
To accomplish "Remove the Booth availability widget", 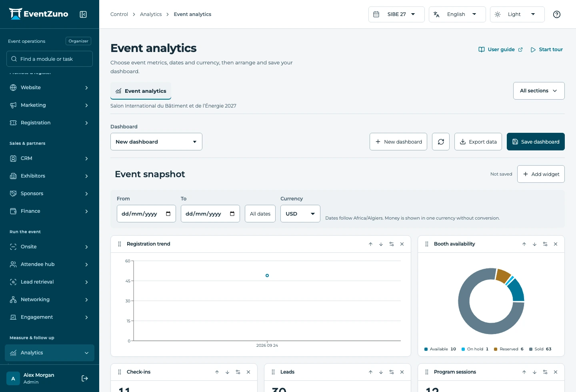I will [556, 244].
